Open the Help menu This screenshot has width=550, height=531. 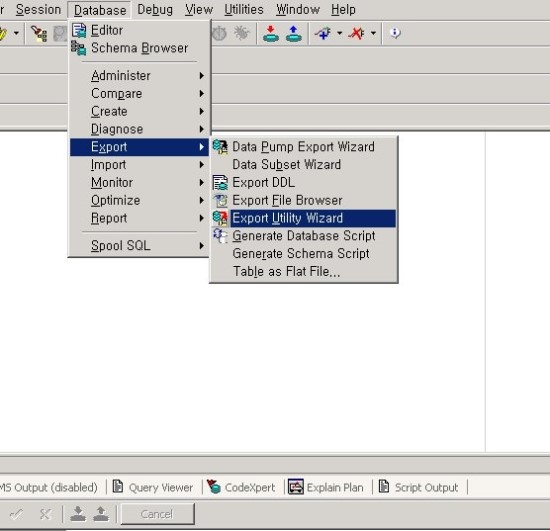click(x=343, y=9)
